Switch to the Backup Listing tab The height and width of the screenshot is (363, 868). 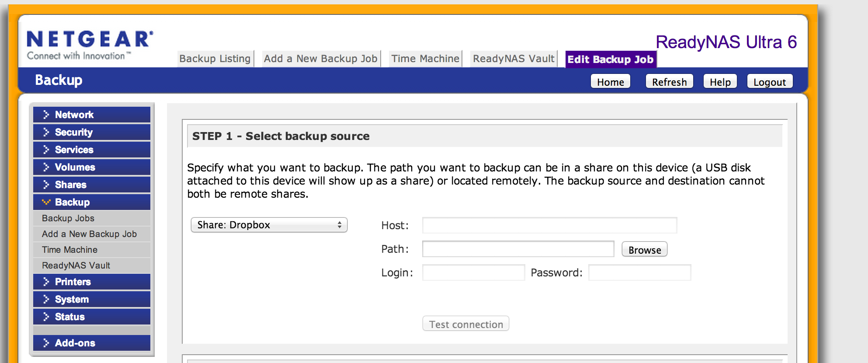[215, 59]
